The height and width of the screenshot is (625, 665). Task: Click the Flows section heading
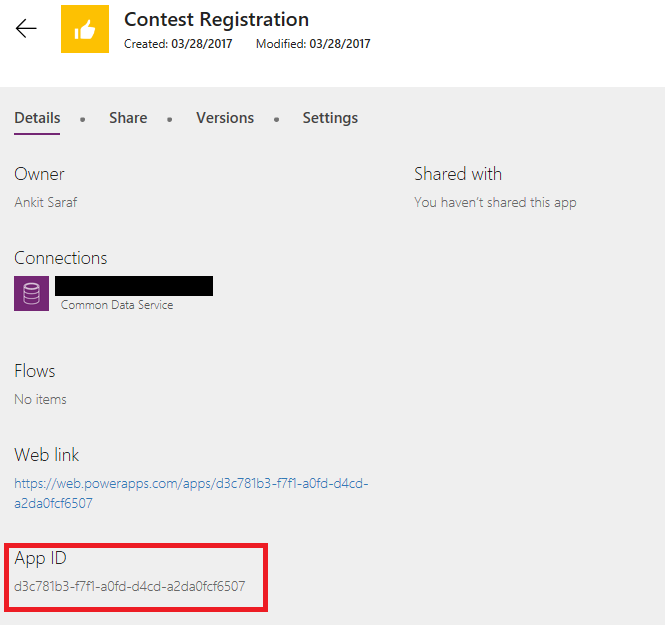pyautogui.click(x=35, y=371)
